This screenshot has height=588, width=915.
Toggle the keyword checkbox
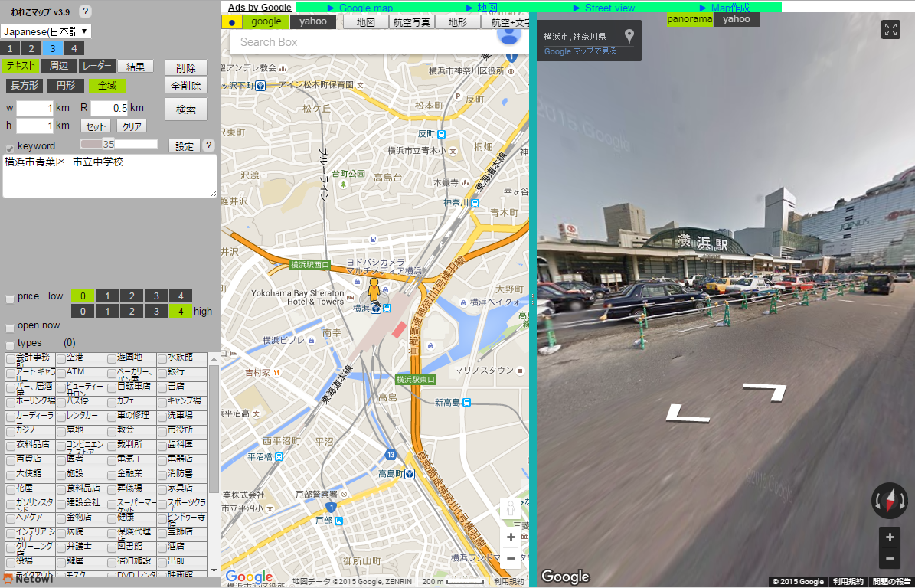10,149
